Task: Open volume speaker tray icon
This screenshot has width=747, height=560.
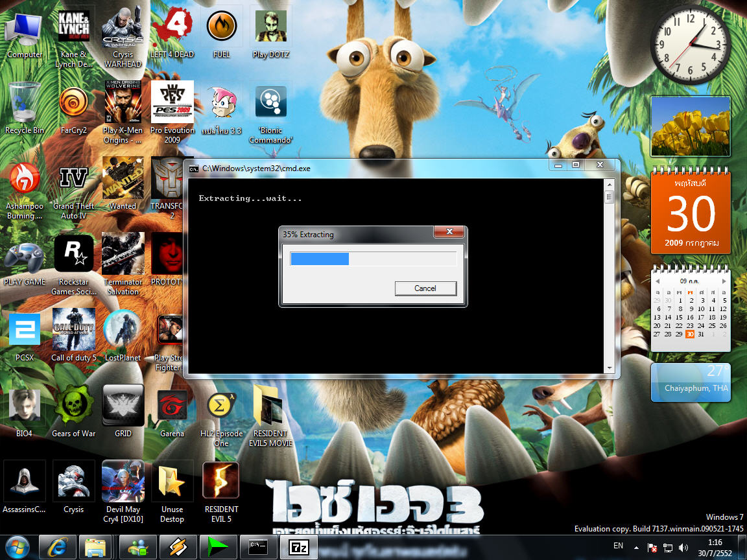Action: [683, 548]
